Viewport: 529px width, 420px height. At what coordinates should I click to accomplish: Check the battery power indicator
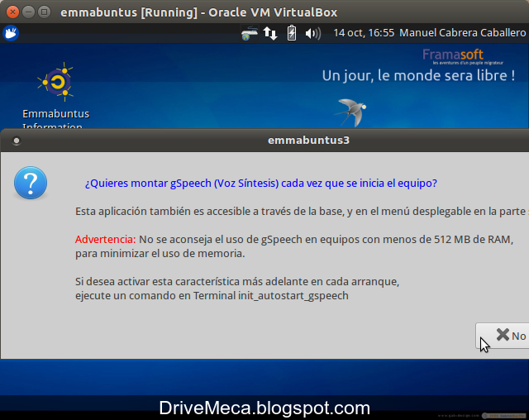[292, 33]
